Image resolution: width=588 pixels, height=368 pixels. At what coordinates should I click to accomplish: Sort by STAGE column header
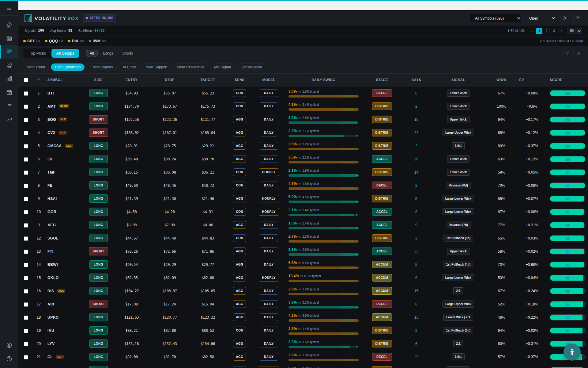coord(382,80)
